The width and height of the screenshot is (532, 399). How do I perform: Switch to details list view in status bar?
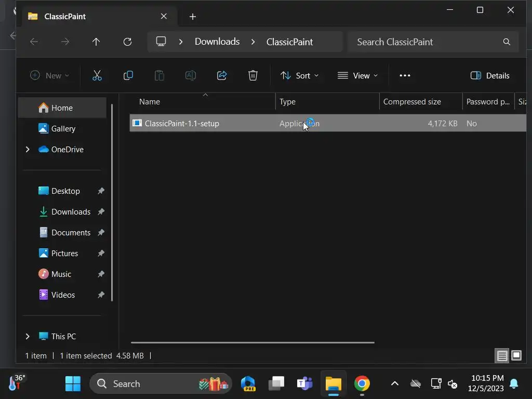pos(502,355)
